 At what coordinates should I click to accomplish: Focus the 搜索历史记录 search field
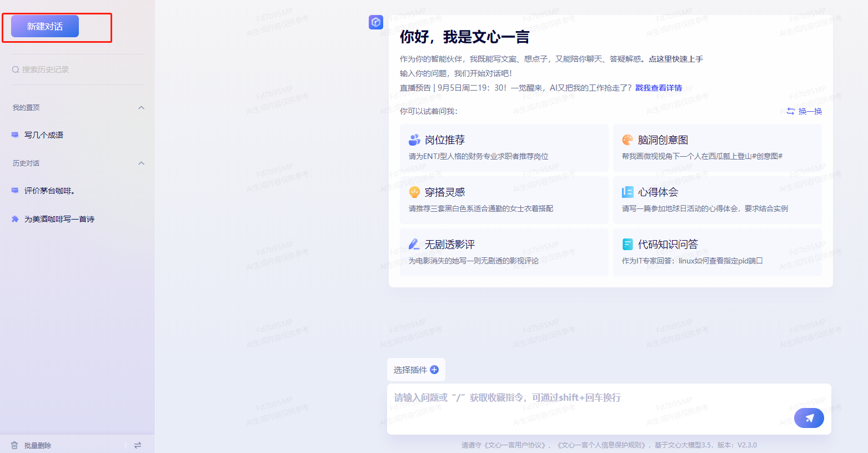pos(77,69)
